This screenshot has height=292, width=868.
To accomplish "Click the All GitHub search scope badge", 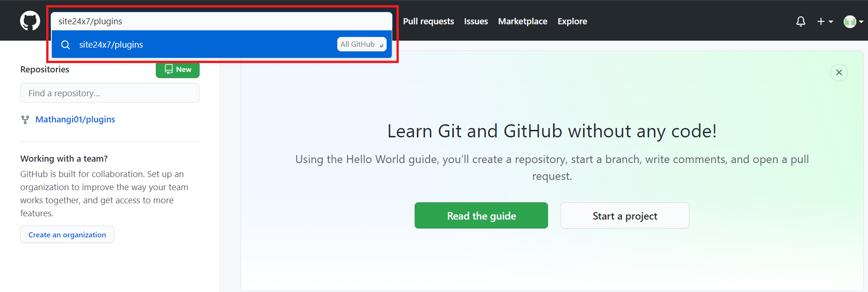I will point(361,44).
